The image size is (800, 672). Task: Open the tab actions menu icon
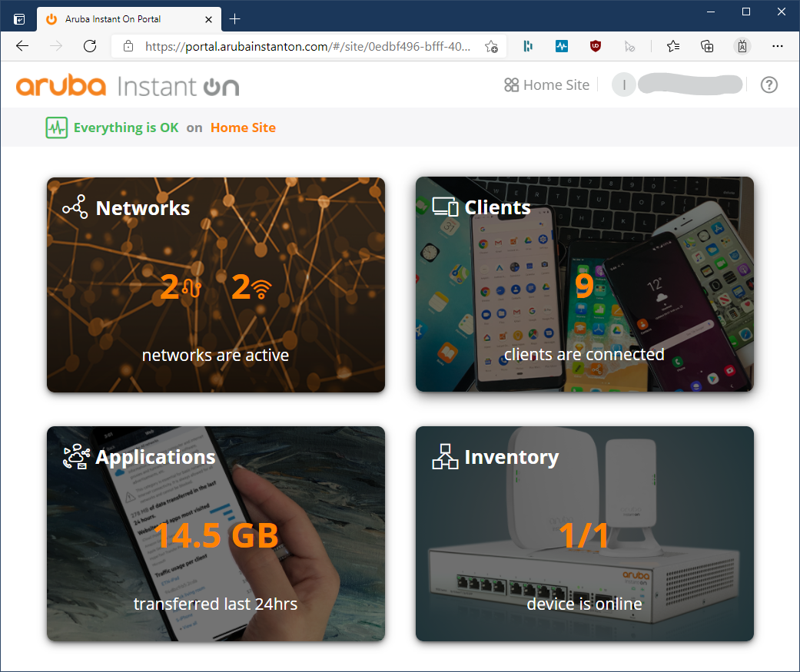[19, 19]
